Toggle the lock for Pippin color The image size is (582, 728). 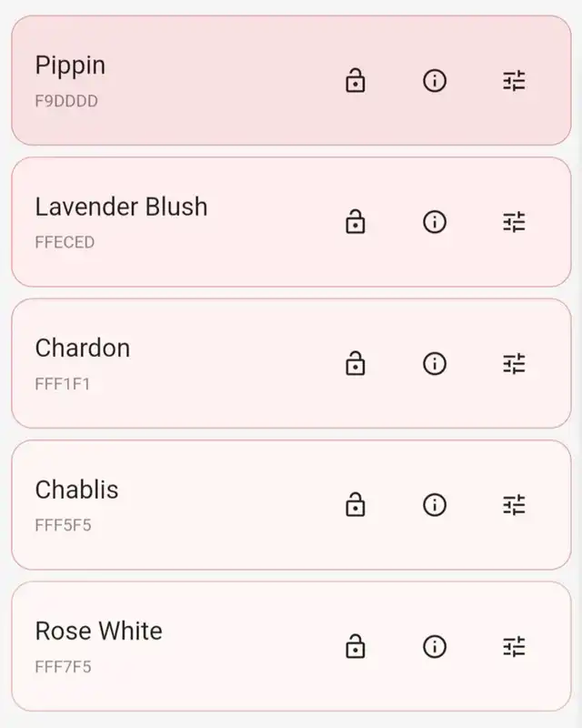356,81
